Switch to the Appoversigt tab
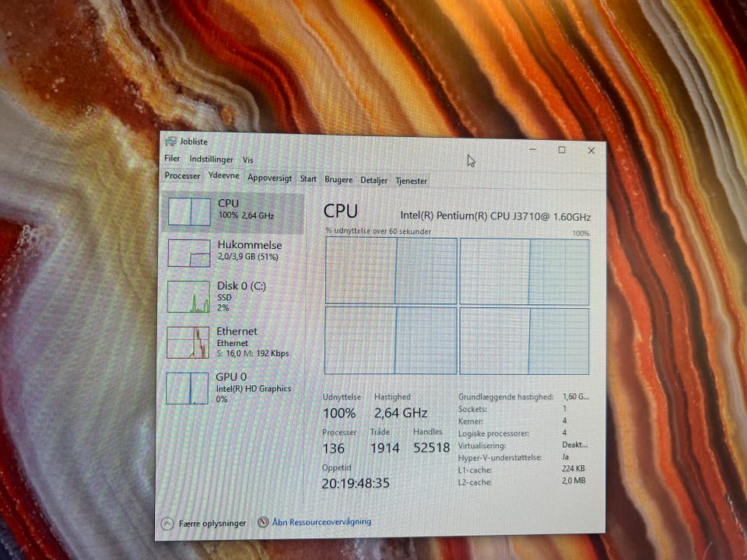This screenshot has width=747, height=560. tap(270, 177)
